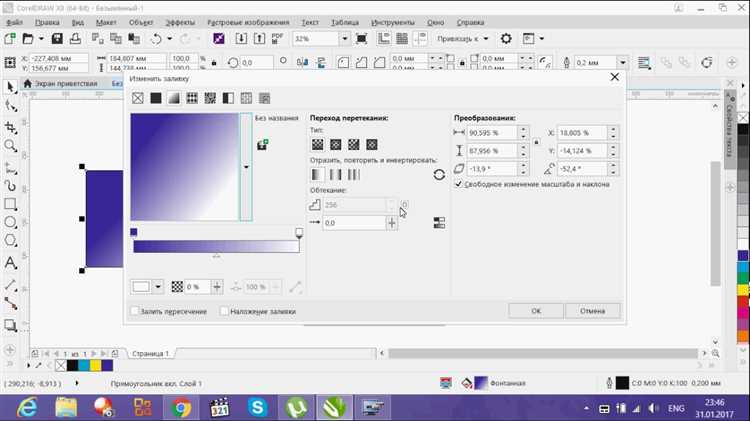750x421 pixels.
Task: Expand the application launcher dropdown arrow
Action: [541, 39]
